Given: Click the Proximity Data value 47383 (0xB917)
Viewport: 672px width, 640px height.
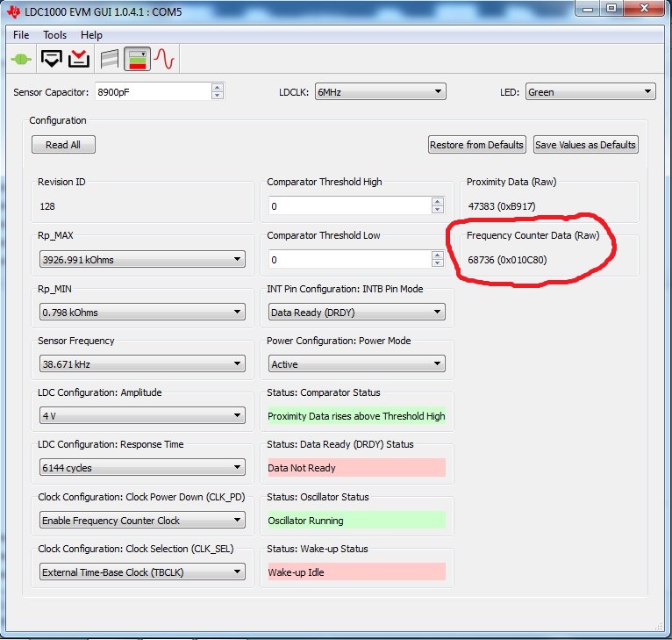Looking at the screenshot, I should pos(502,206).
